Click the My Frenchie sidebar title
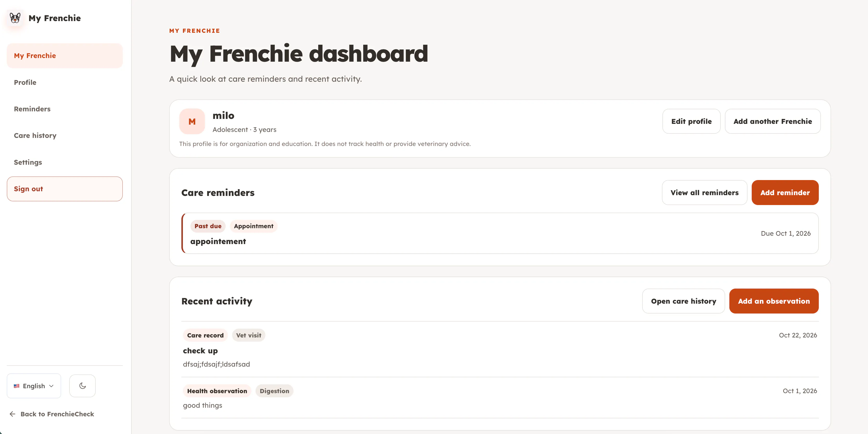This screenshot has width=868, height=434. (55, 18)
